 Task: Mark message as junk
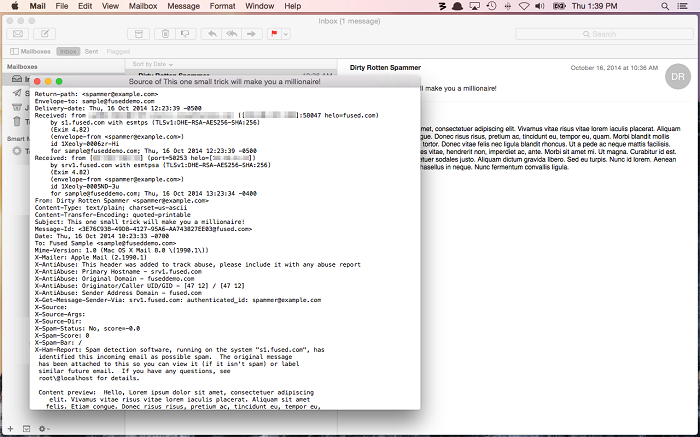coord(185,34)
